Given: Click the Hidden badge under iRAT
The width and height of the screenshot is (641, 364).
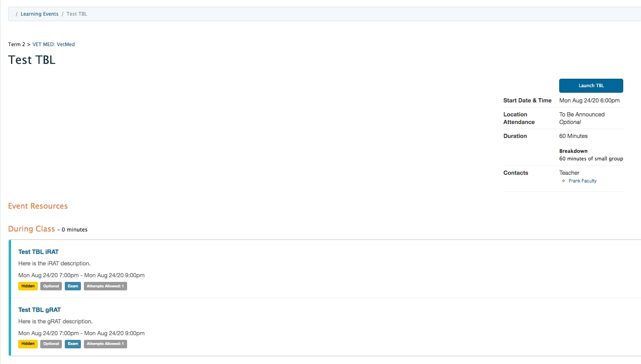Looking at the screenshot, I should click(28, 286).
